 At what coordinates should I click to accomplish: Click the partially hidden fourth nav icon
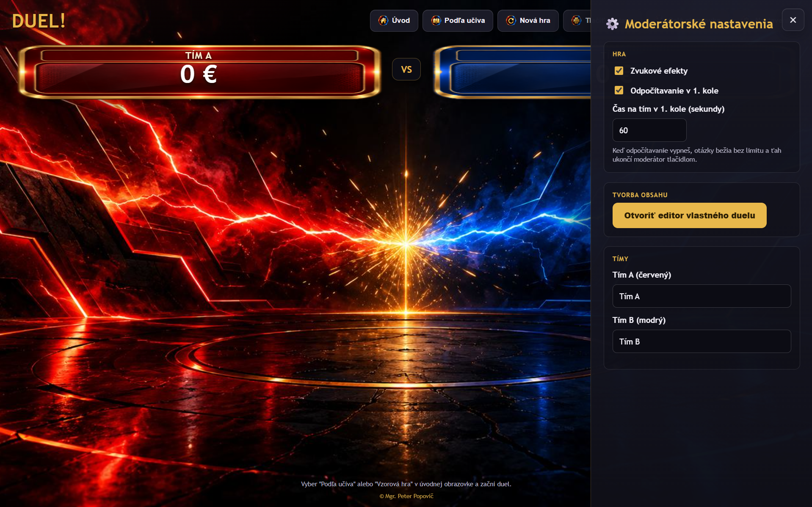(576, 20)
